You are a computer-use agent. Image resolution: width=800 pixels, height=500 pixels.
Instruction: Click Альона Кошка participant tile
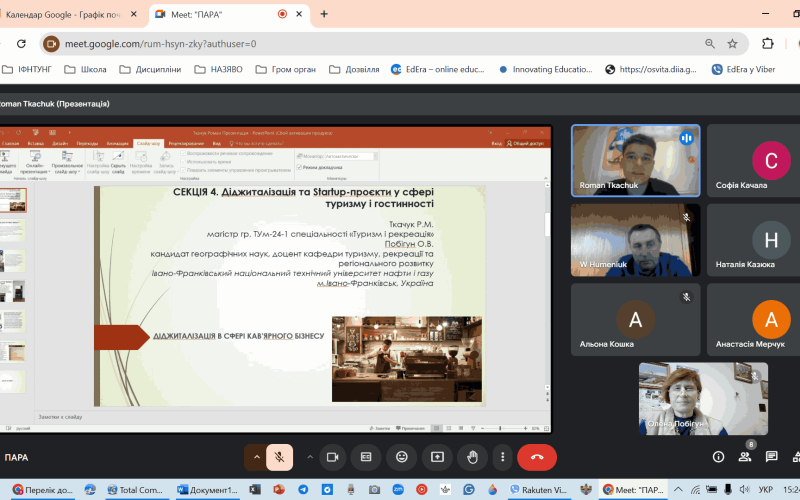(x=635, y=320)
